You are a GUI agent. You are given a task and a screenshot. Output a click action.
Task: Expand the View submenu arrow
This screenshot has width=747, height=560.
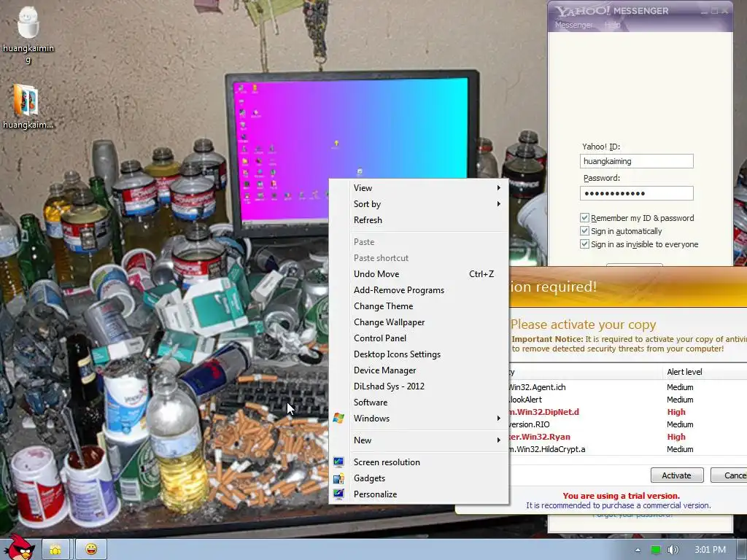coord(498,187)
